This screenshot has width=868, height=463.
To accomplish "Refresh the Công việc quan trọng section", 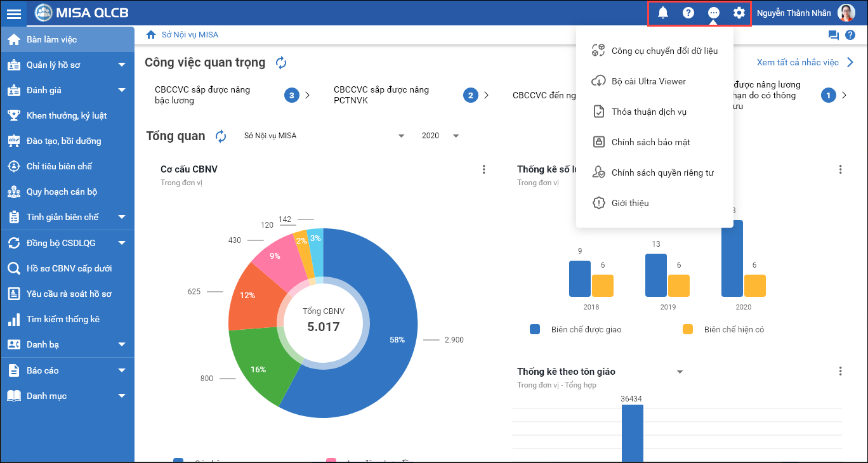I will pyautogui.click(x=281, y=62).
